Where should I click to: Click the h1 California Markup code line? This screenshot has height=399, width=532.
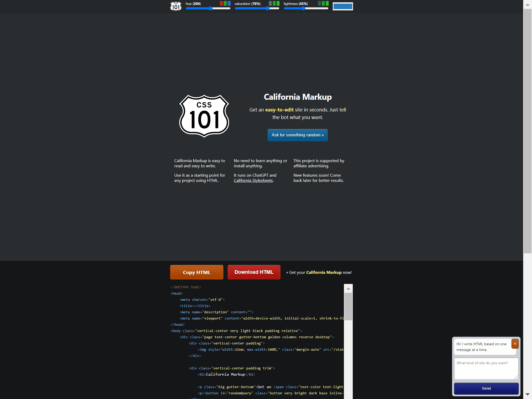coord(227,374)
